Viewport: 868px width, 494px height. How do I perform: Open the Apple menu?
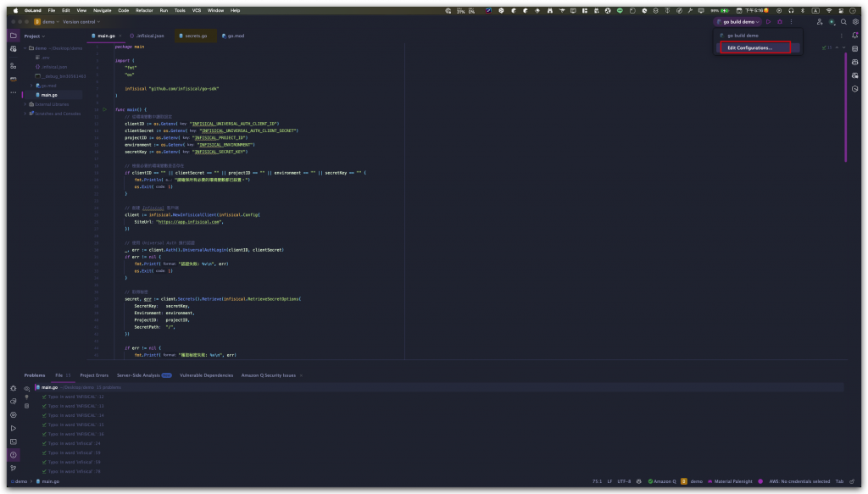(x=15, y=10)
